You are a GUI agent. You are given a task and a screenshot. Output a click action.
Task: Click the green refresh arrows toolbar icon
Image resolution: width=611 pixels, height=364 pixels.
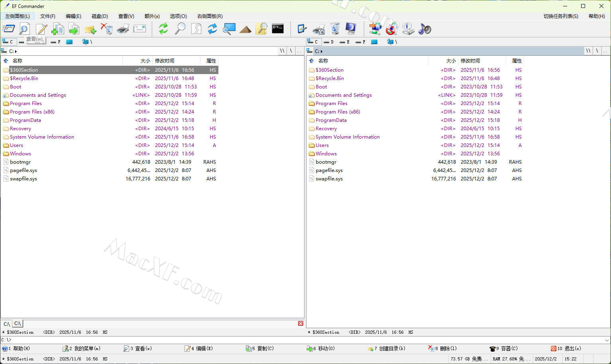tap(163, 29)
